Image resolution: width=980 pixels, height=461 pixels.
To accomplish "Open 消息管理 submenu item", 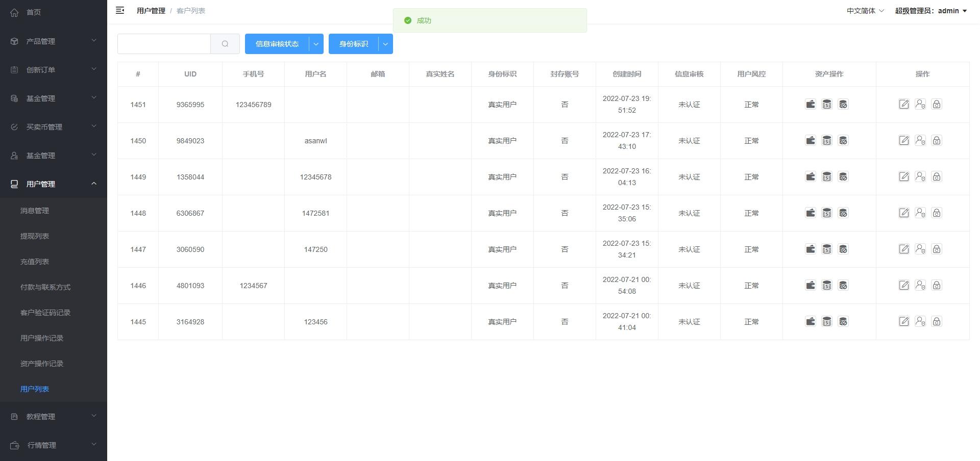I will point(54,211).
